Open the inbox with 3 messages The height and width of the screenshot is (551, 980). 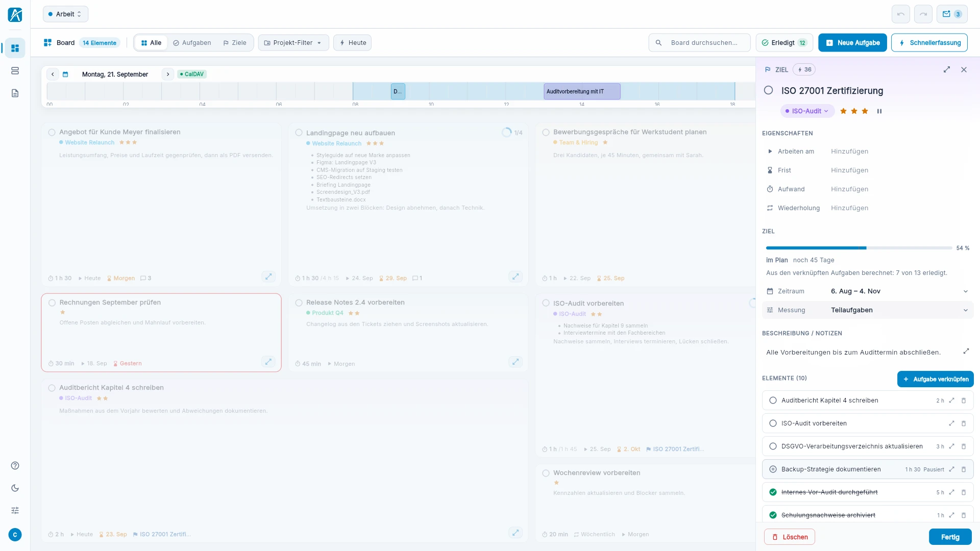point(952,14)
